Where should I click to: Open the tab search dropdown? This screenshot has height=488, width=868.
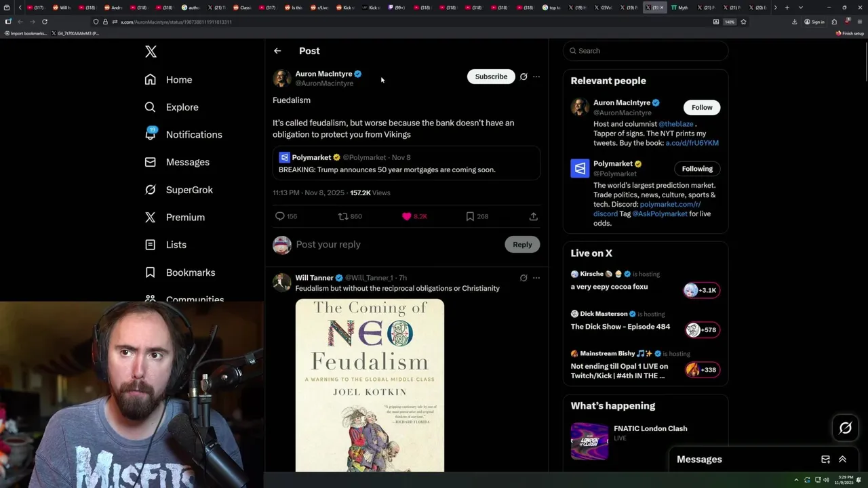coord(800,7)
